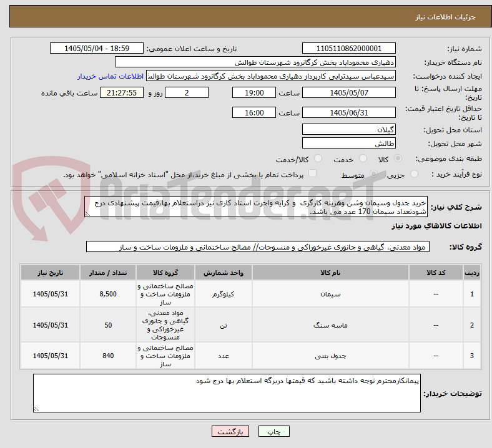Image resolution: width=492 pixels, height=448 pixels.
Task: Click the need date in the ماسه سنگ row
Action: click(50, 325)
